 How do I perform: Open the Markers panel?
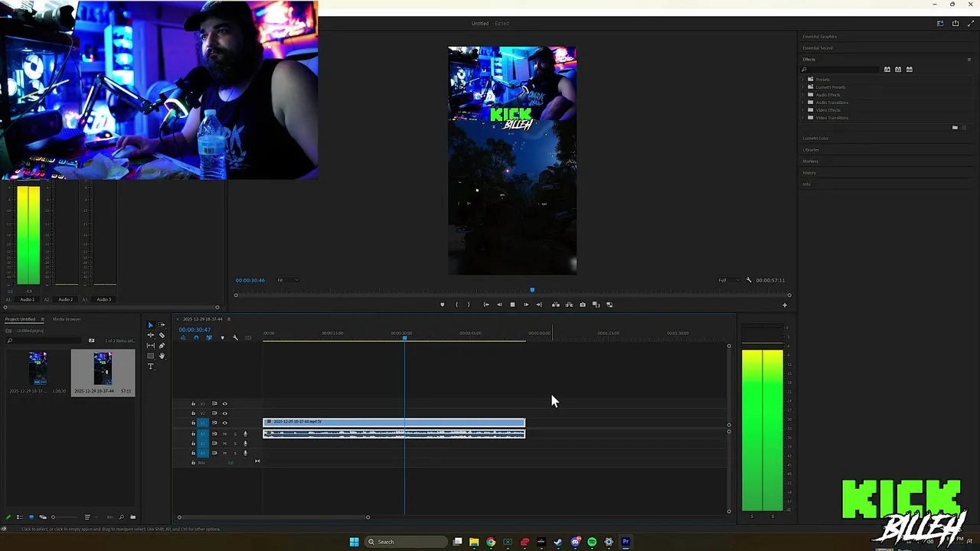pos(810,161)
